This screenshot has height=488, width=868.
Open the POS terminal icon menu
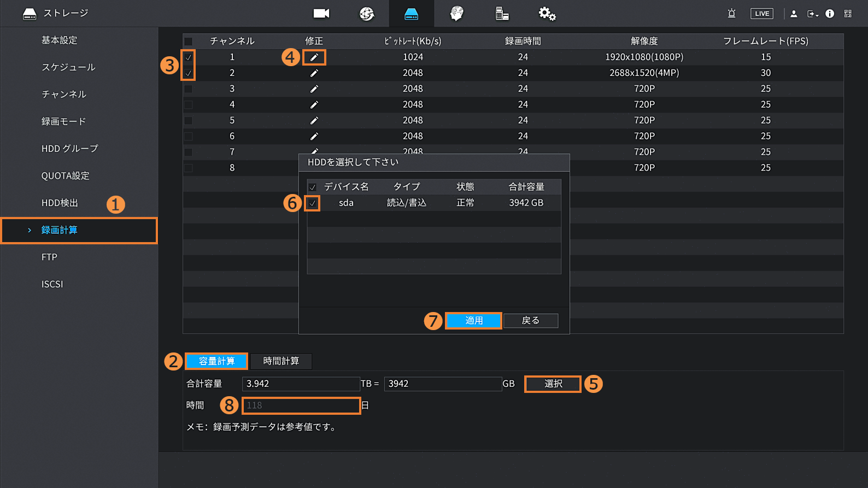point(502,14)
